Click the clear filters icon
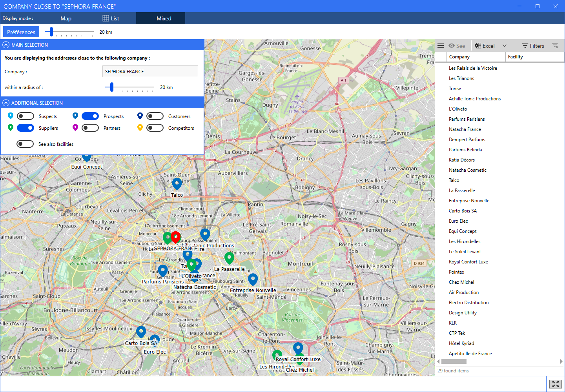Screen dimensions: 565x392 pyautogui.click(x=555, y=46)
